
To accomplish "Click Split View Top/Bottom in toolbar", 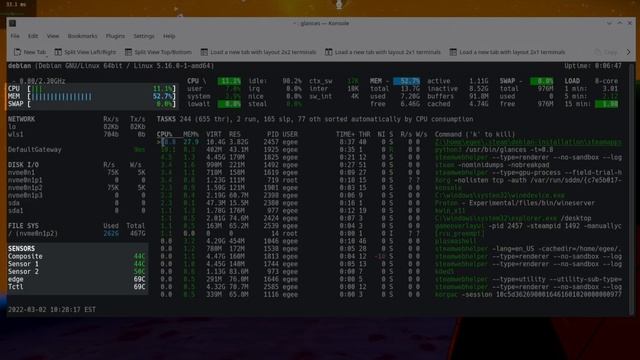I will pos(158,52).
